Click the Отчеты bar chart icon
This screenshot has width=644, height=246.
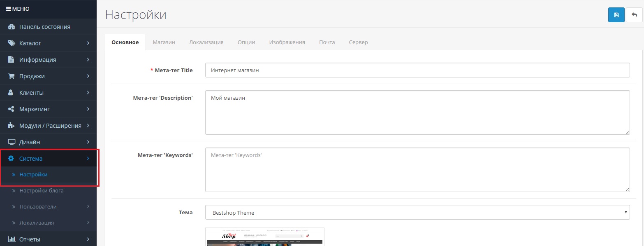pos(12,239)
